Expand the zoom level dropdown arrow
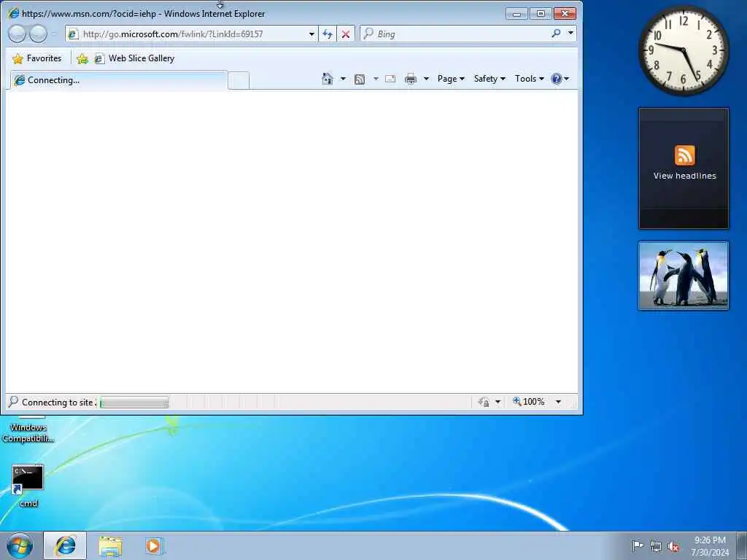Viewport: 747px width, 560px height. click(558, 402)
